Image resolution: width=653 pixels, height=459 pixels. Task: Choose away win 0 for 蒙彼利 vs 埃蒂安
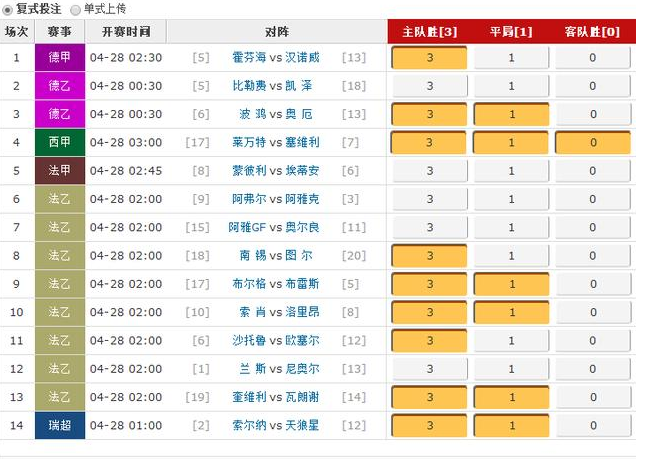tap(593, 171)
